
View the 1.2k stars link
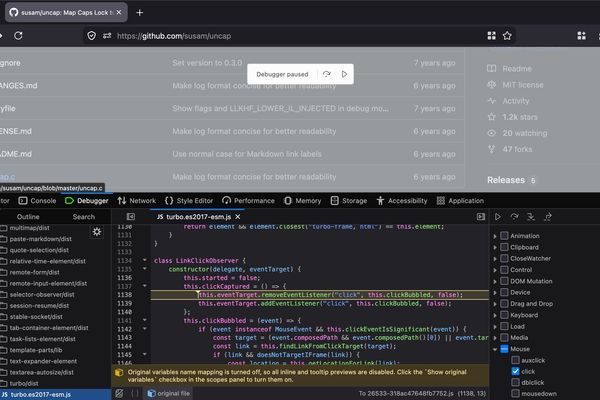pos(520,117)
